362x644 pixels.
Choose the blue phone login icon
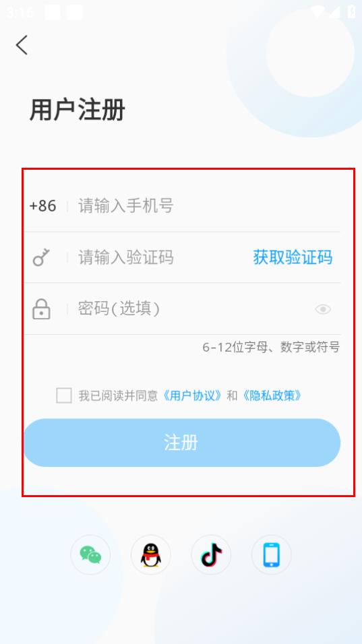point(272,554)
